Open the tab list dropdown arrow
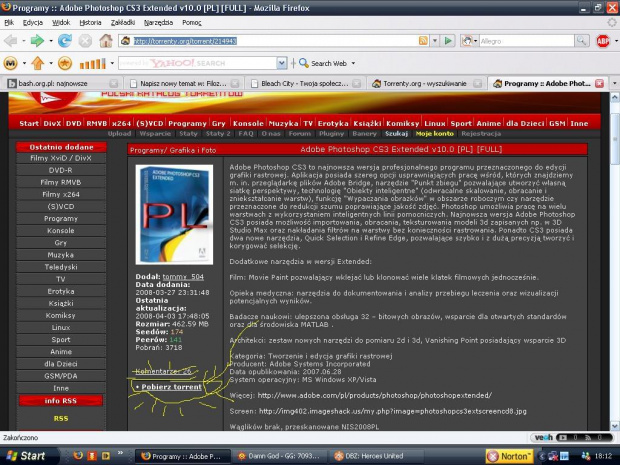 [x=614, y=83]
